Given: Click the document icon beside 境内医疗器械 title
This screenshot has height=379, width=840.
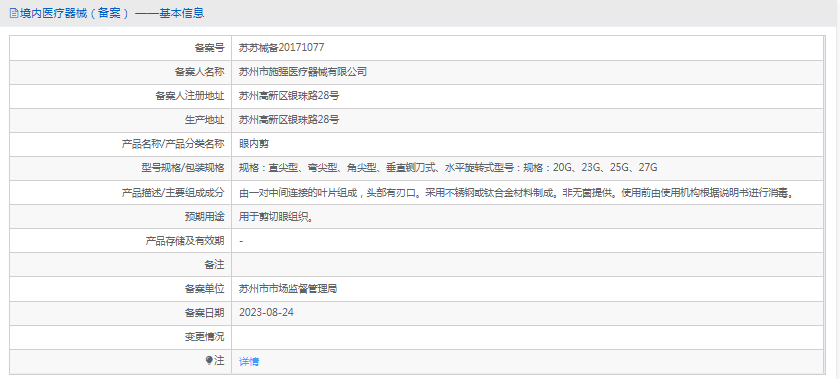Looking at the screenshot, I should 14,13.
